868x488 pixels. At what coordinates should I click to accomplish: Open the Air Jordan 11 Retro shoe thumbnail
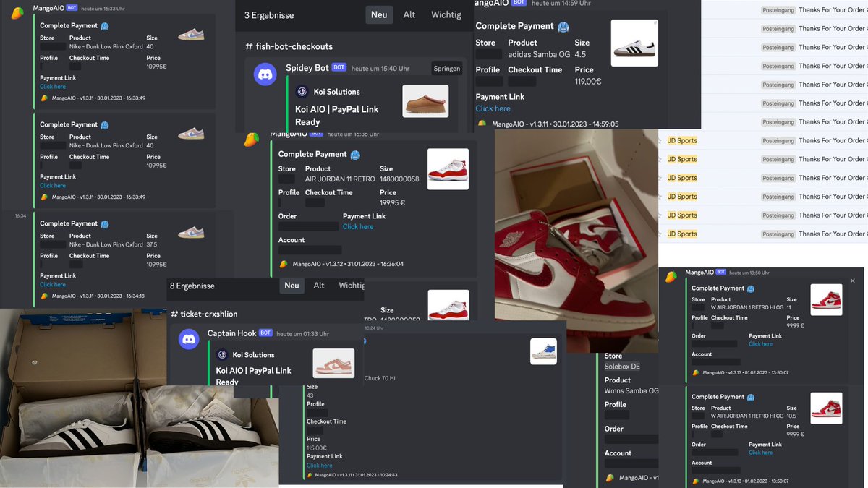point(448,169)
